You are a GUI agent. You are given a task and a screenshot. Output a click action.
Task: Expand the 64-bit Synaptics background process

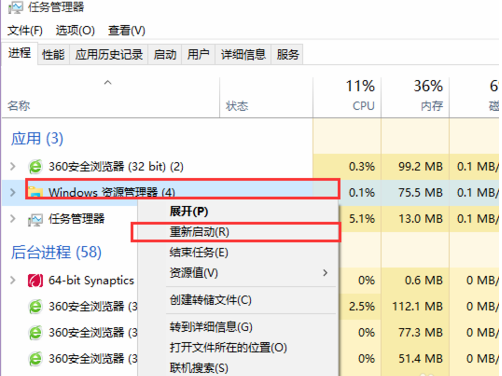point(13,280)
